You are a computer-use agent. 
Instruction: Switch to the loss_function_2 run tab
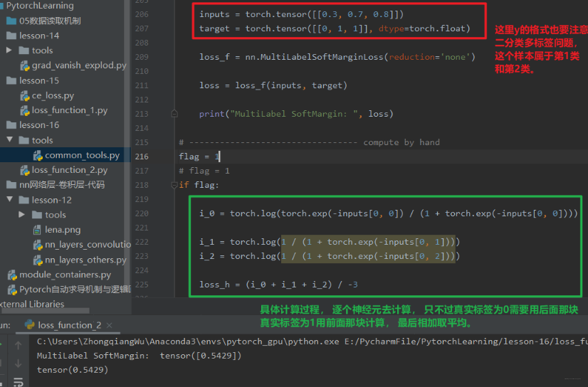(x=69, y=325)
